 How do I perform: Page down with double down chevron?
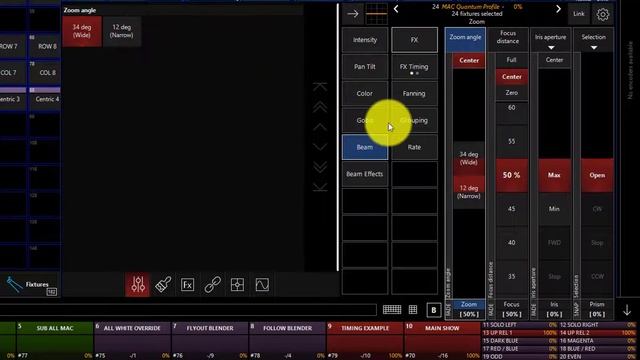coord(320,167)
